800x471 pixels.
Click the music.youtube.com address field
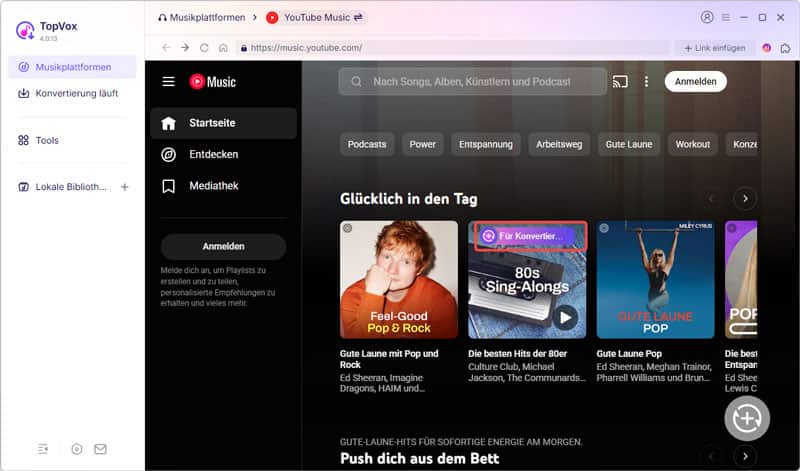pyautogui.click(x=453, y=47)
